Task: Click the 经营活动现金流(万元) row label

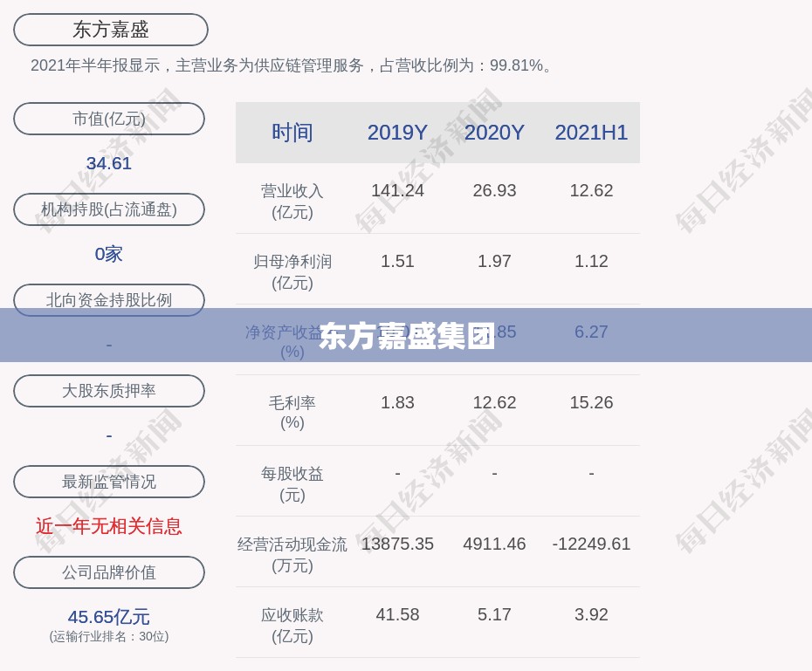Action: (x=292, y=555)
